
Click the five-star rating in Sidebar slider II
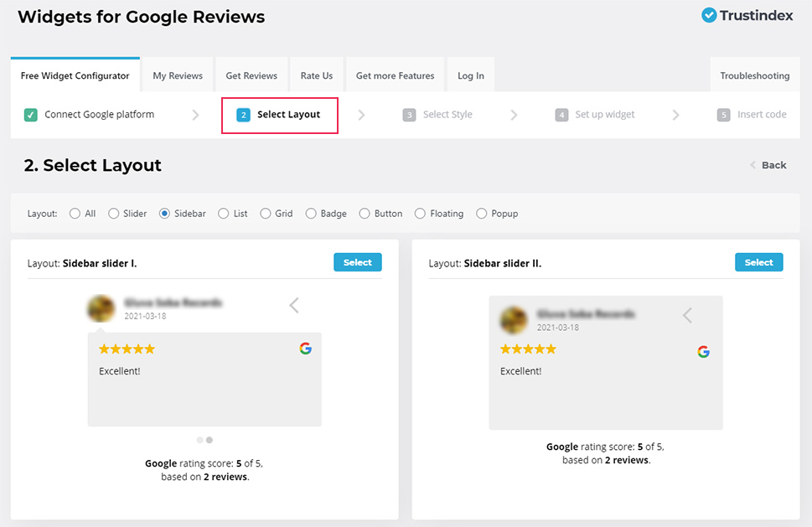(x=528, y=349)
